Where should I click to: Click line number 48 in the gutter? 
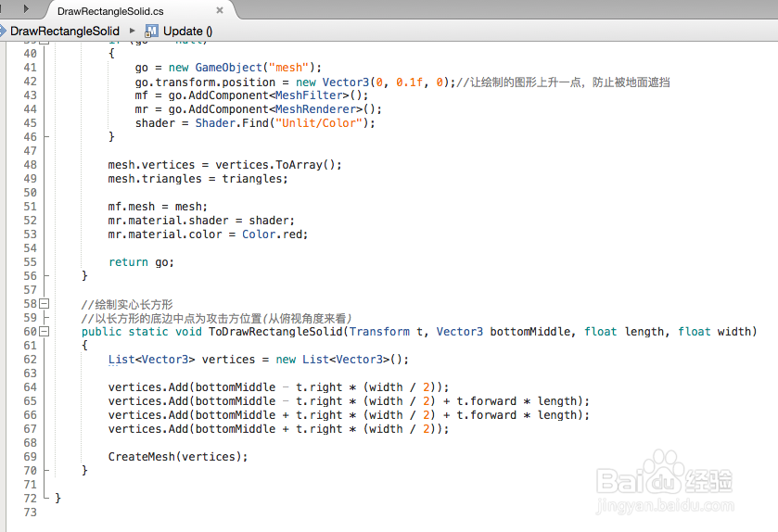(x=30, y=165)
